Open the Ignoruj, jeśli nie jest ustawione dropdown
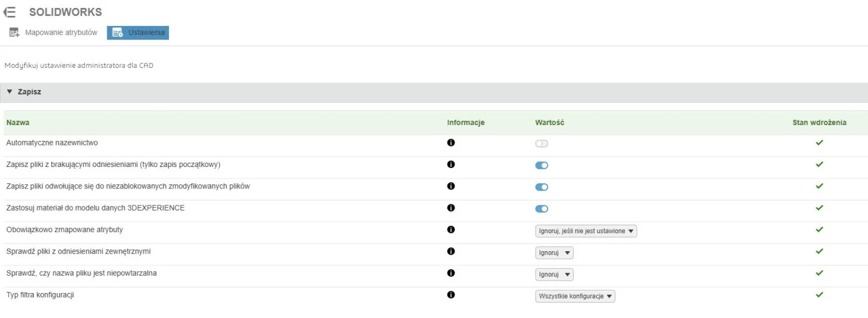 click(x=586, y=231)
